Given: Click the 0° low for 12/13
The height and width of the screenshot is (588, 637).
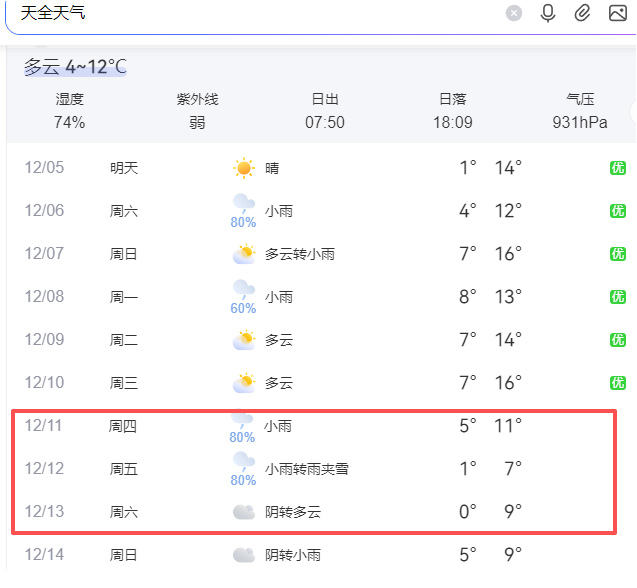Looking at the screenshot, I should point(468,512).
